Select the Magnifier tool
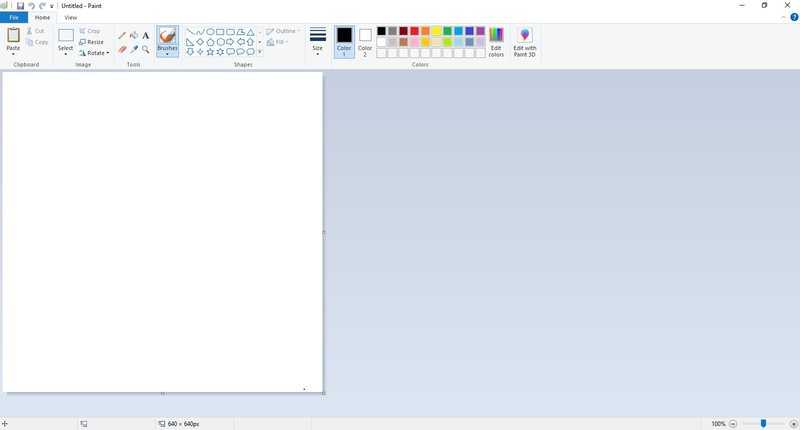Image resolution: width=800 pixels, height=430 pixels. [145, 49]
